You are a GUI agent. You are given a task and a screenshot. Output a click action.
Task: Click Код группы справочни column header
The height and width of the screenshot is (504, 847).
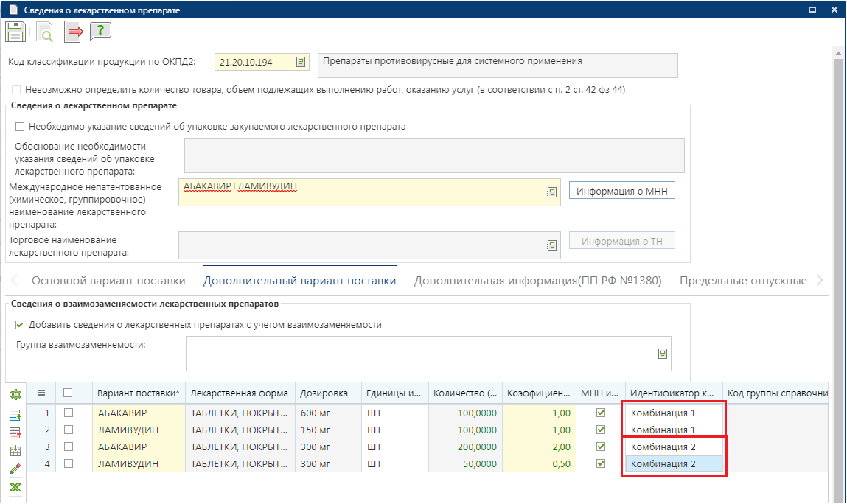[x=775, y=393]
